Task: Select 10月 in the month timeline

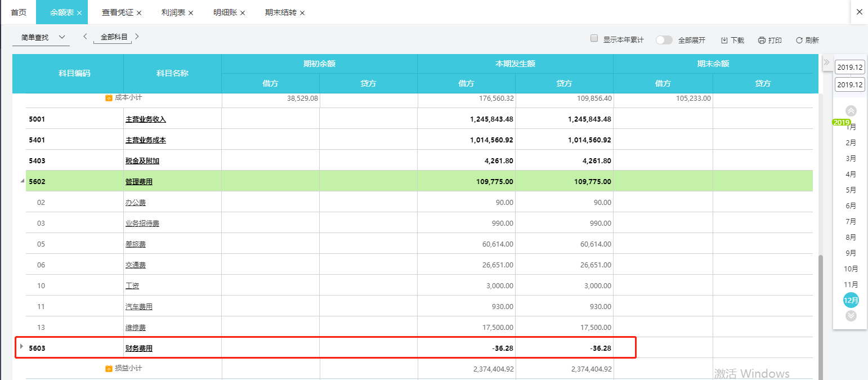Action: (x=851, y=269)
